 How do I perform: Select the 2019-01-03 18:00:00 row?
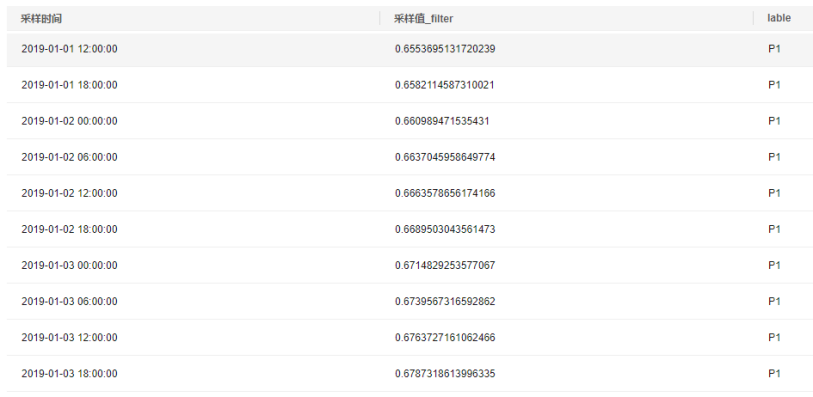(410, 374)
